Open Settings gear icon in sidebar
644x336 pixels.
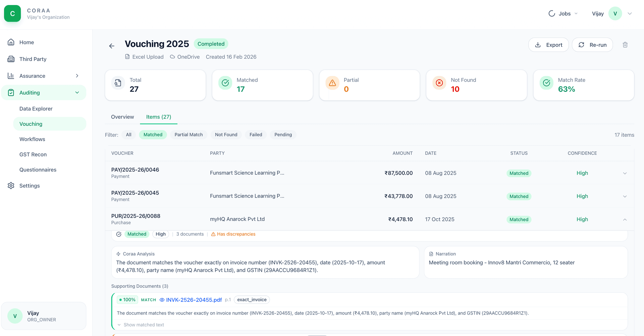pos(11,186)
